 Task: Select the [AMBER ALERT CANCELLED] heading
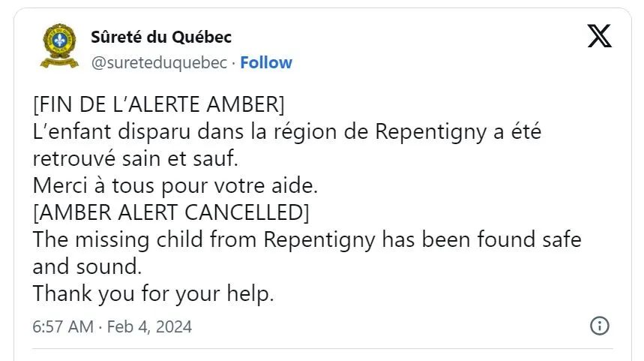pyautogui.click(x=171, y=212)
